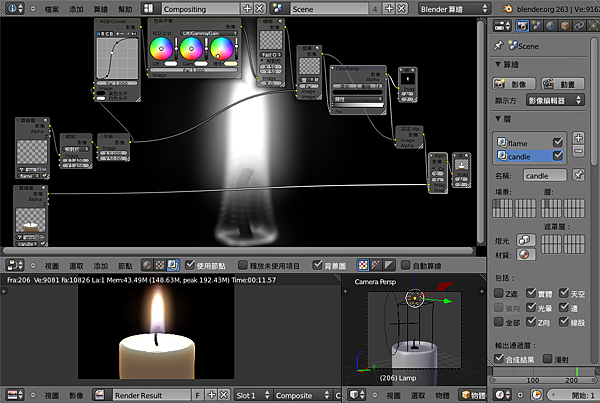Render animation with the 動畫 button
Viewport: 600px width, 403px height.
click(563, 84)
